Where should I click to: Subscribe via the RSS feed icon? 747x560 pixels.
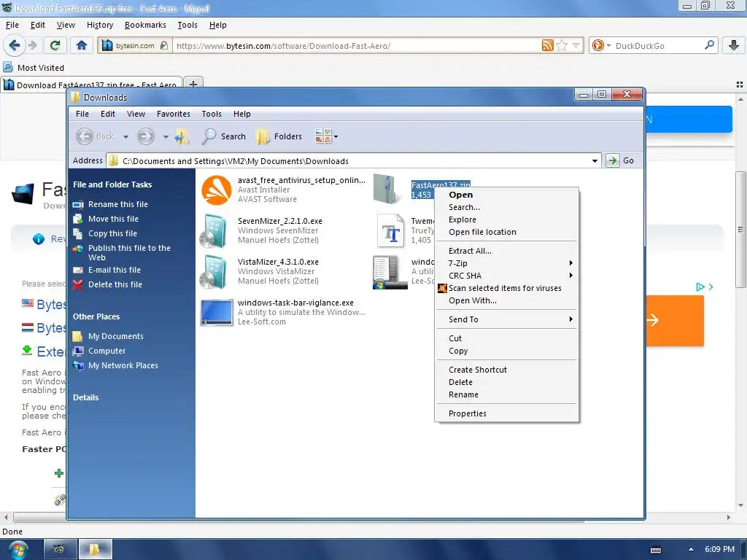pyautogui.click(x=547, y=45)
